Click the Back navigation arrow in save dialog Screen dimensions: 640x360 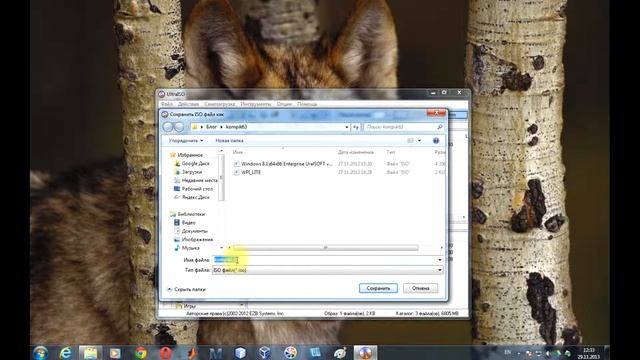pyautogui.click(x=168, y=127)
